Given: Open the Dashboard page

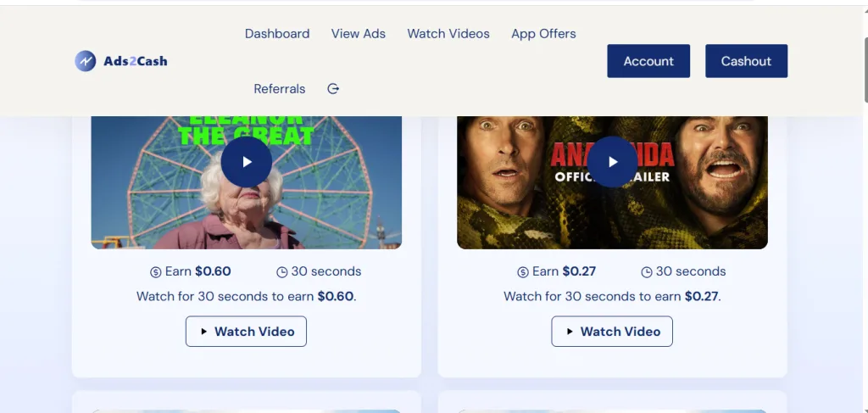Looking at the screenshot, I should [x=277, y=34].
